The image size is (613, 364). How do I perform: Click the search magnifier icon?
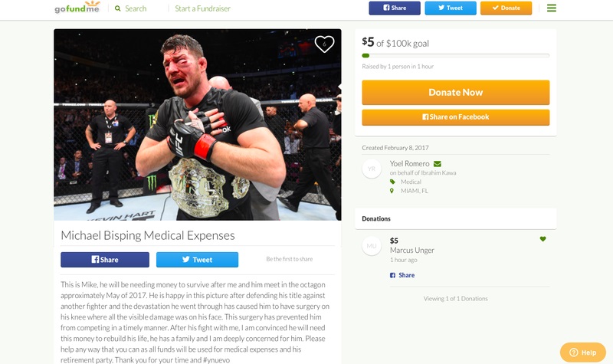[x=117, y=8]
